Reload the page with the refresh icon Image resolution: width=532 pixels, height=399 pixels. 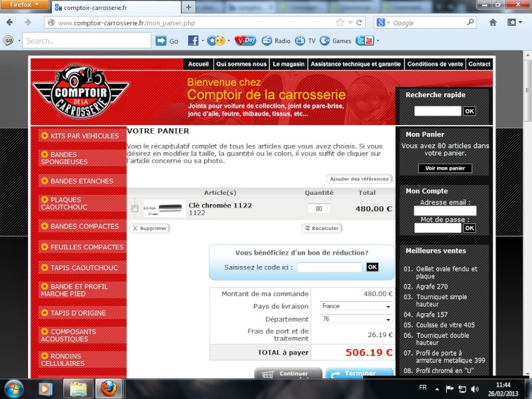[359, 23]
